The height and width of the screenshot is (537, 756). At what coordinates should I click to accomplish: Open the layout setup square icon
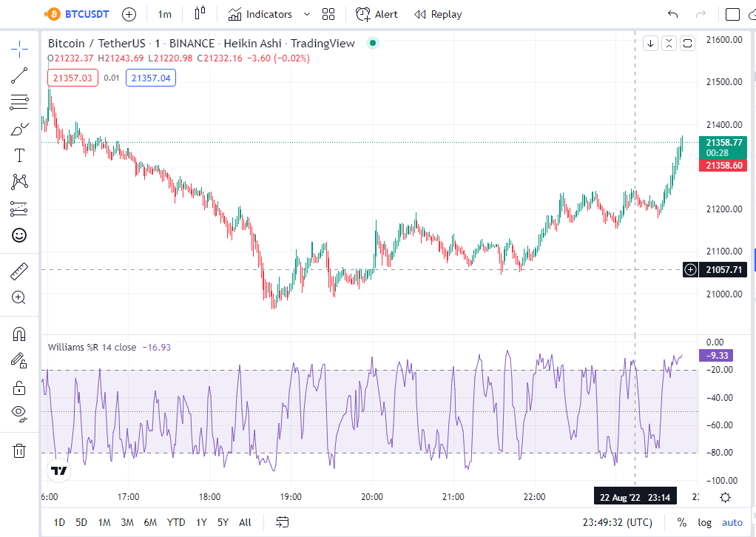(x=732, y=15)
